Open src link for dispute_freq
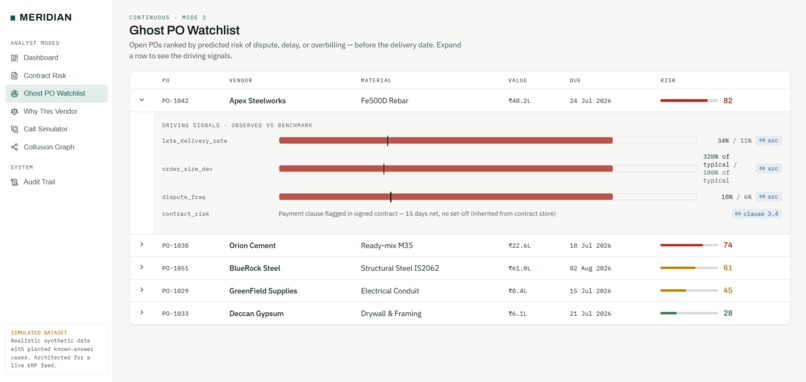 768,196
